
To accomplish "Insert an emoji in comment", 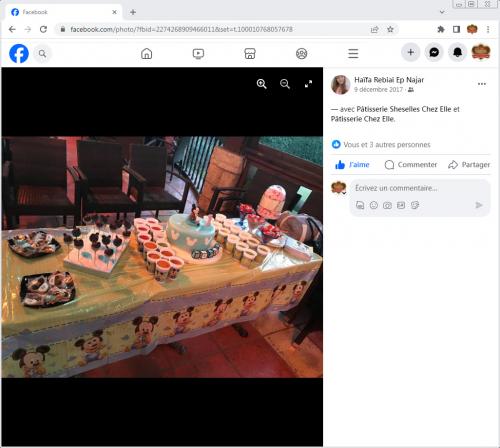I will (374, 205).
